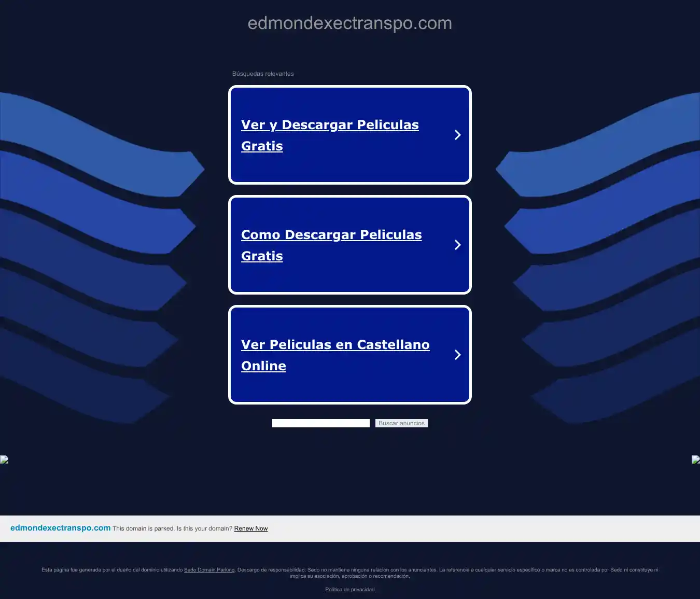Click the chevron in the 'Como Descargar Peliculas' card
The height and width of the screenshot is (599, 700).
pos(457,245)
